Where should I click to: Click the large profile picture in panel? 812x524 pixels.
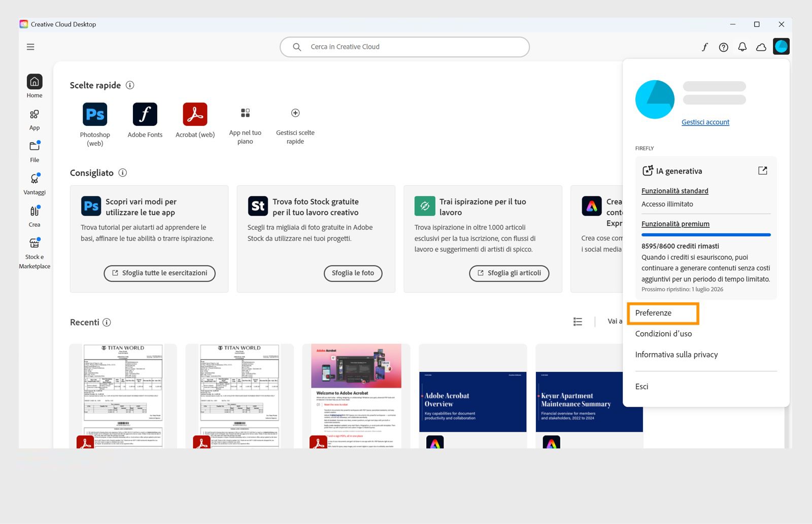[655, 99]
